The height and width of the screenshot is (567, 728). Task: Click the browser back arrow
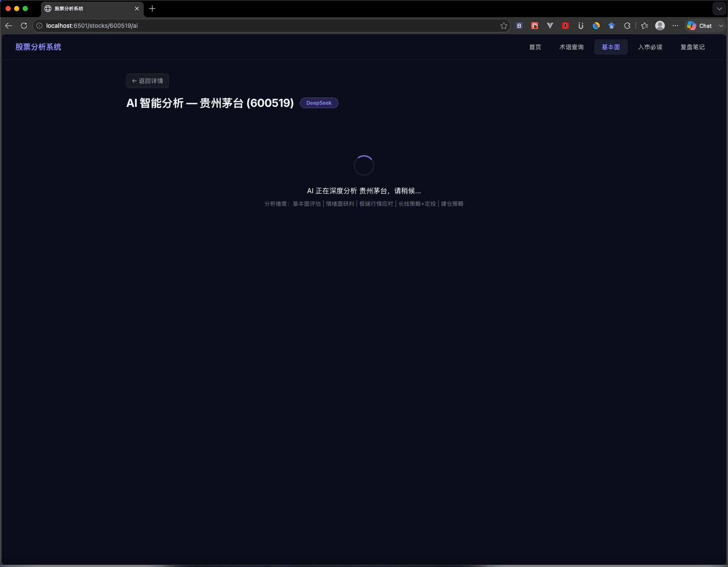pyautogui.click(x=9, y=26)
